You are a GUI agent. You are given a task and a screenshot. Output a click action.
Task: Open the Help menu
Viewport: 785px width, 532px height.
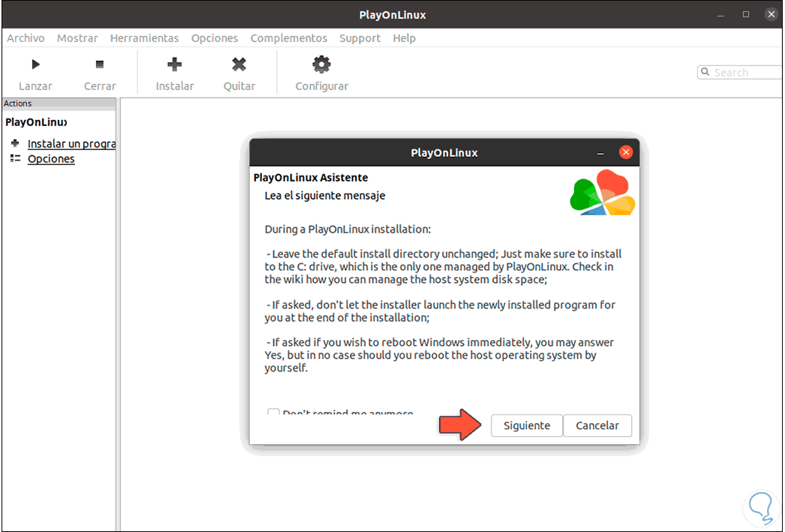[x=404, y=38]
